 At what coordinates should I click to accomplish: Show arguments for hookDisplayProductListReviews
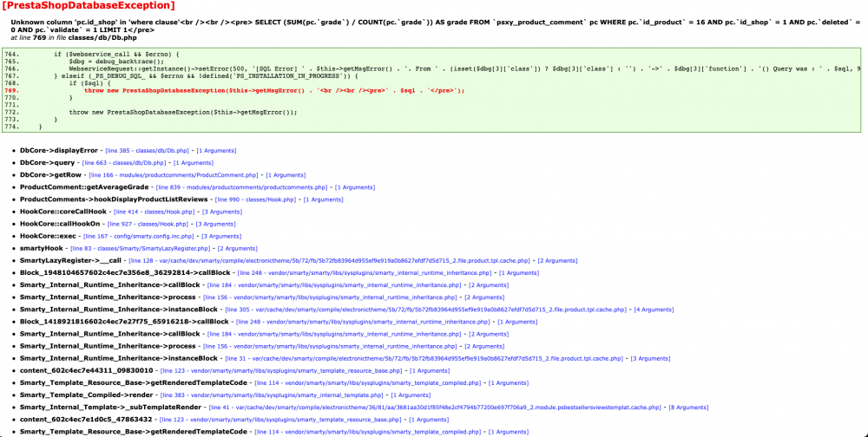(x=323, y=199)
